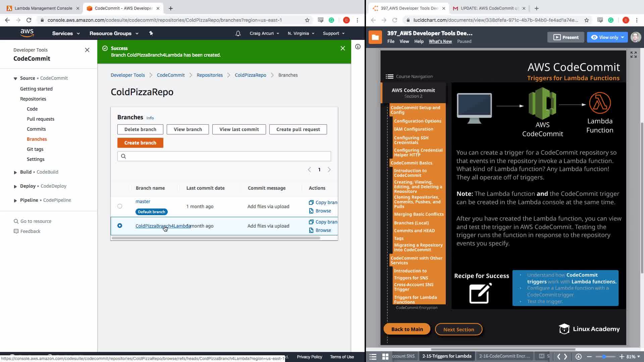This screenshot has width=644, height=362.
Task: Open the Course Navigation list icon
Action: 389,76
